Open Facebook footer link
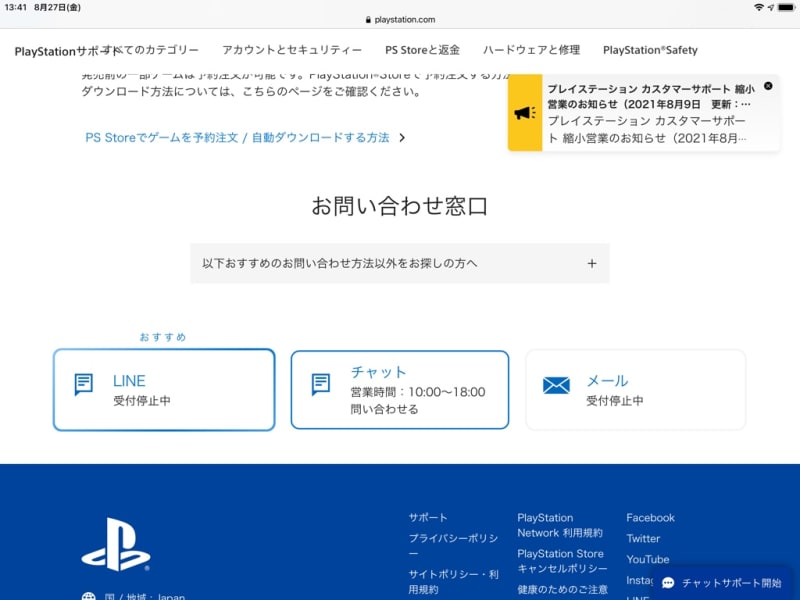800x600 pixels. point(650,517)
